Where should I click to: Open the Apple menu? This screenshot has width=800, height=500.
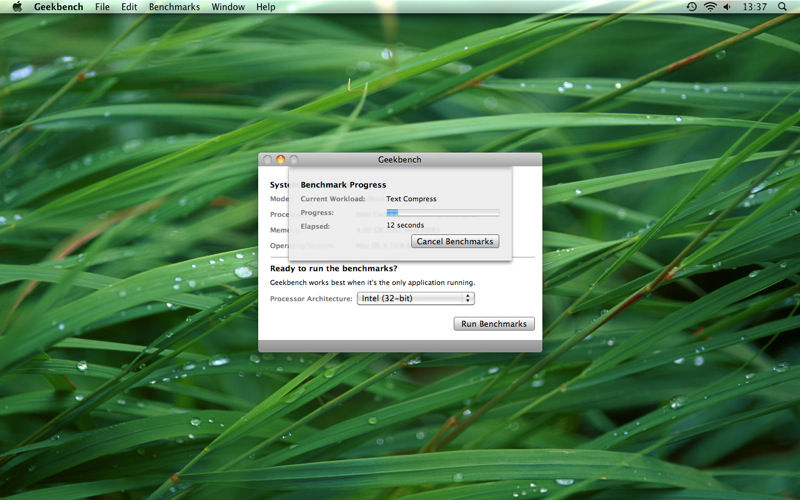click(x=17, y=7)
